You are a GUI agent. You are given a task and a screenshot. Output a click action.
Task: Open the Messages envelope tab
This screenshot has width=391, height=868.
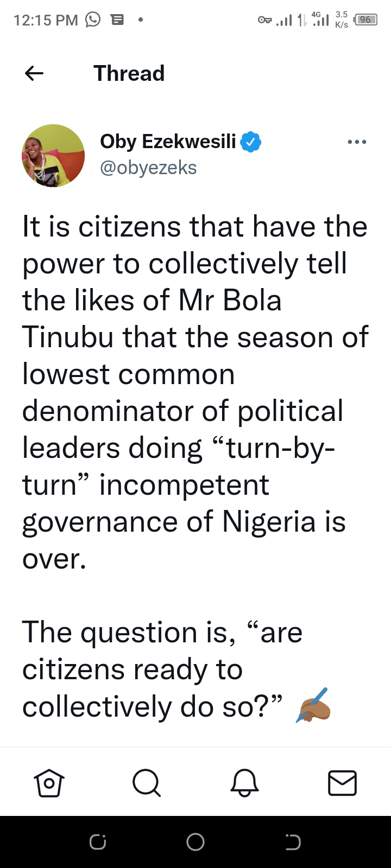[x=342, y=783]
